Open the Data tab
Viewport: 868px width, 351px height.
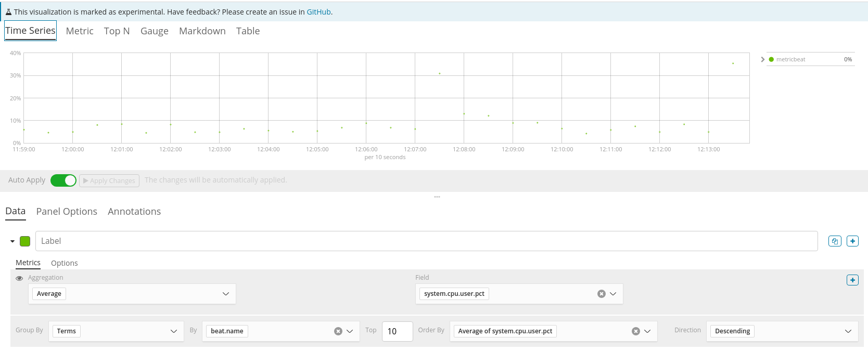[x=15, y=211]
